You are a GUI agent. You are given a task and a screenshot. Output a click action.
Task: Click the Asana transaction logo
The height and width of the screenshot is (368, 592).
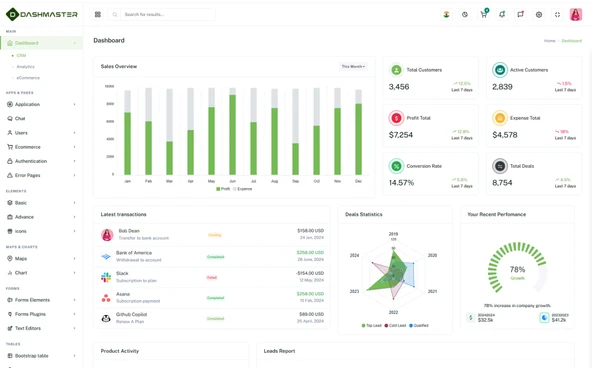106,298
